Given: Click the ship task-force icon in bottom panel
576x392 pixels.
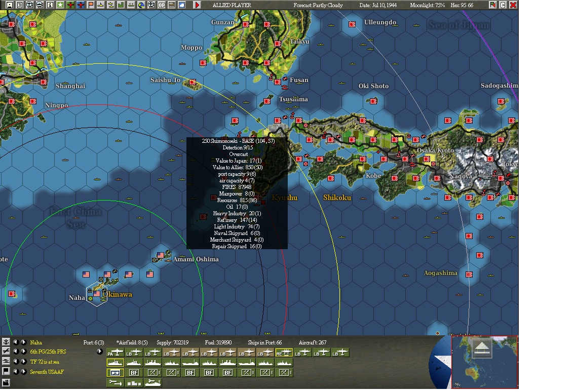Looking at the screenshot, I should (x=6, y=361).
